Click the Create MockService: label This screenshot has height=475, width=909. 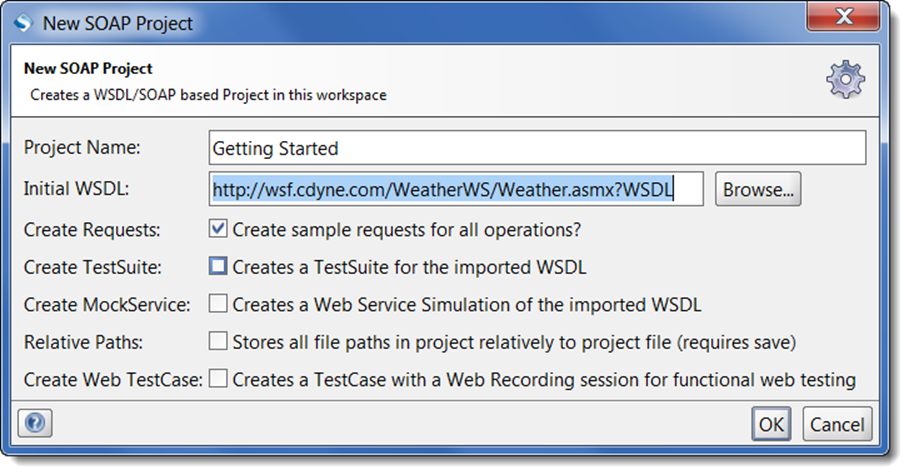[x=107, y=304]
